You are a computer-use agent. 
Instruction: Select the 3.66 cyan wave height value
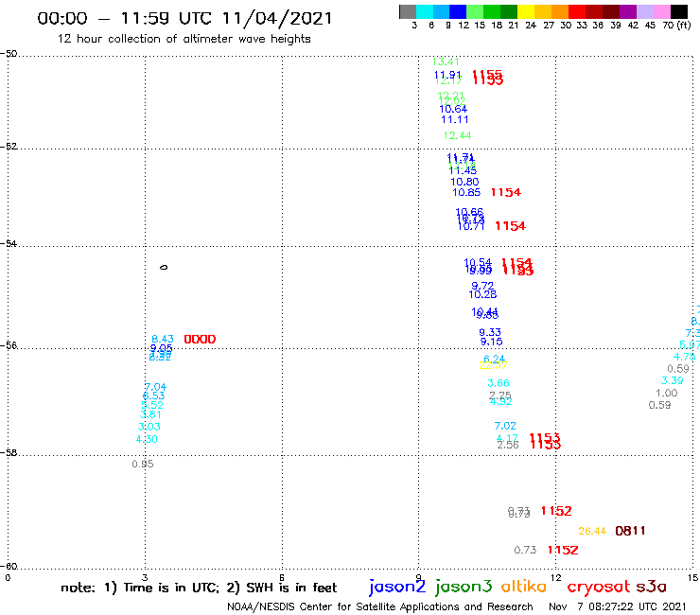(x=499, y=383)
